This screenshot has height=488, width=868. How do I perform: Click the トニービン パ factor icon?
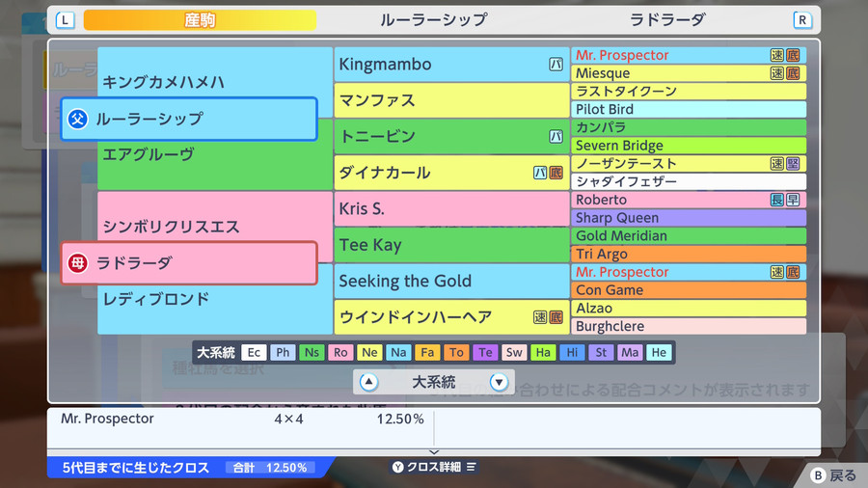tap(556, 136)
